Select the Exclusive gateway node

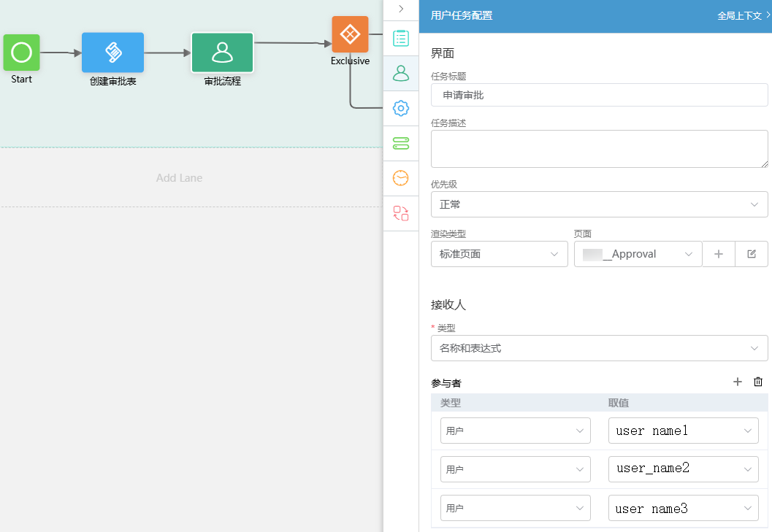coord(350,34)
